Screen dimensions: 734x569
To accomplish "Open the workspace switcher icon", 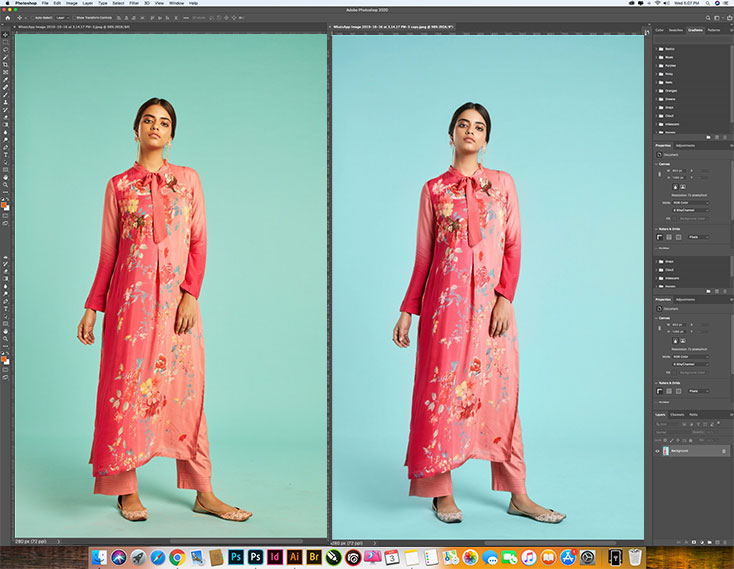I will (x=717, y=18).
